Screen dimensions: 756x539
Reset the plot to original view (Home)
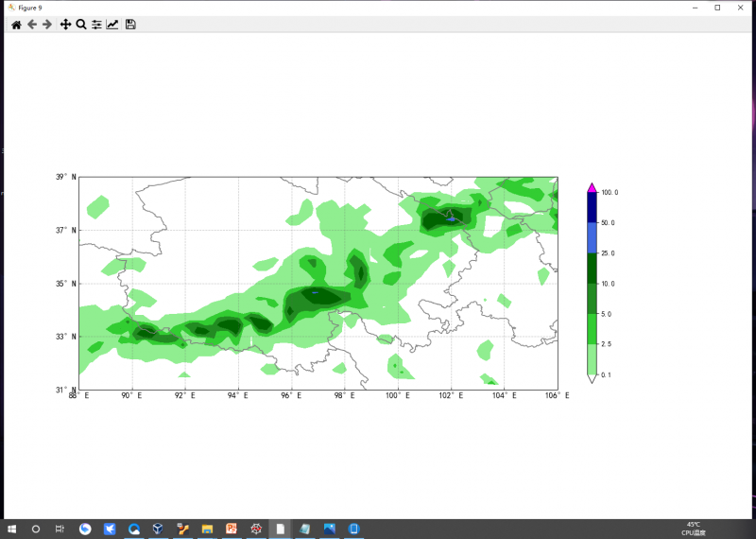pos(16,25)
